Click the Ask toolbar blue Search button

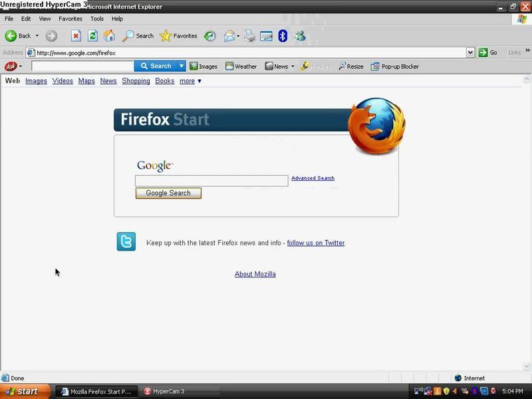156,66
